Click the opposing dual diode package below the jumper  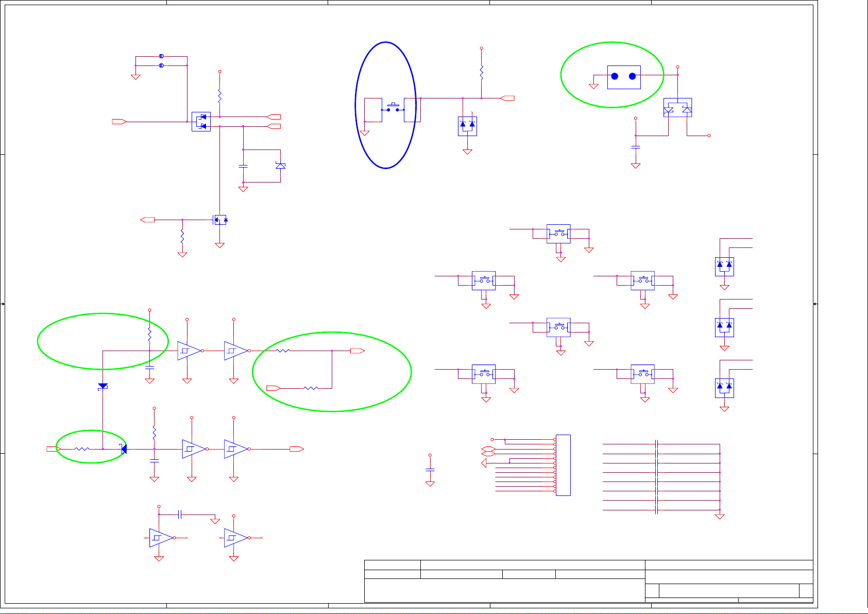(x=677, y=108)
